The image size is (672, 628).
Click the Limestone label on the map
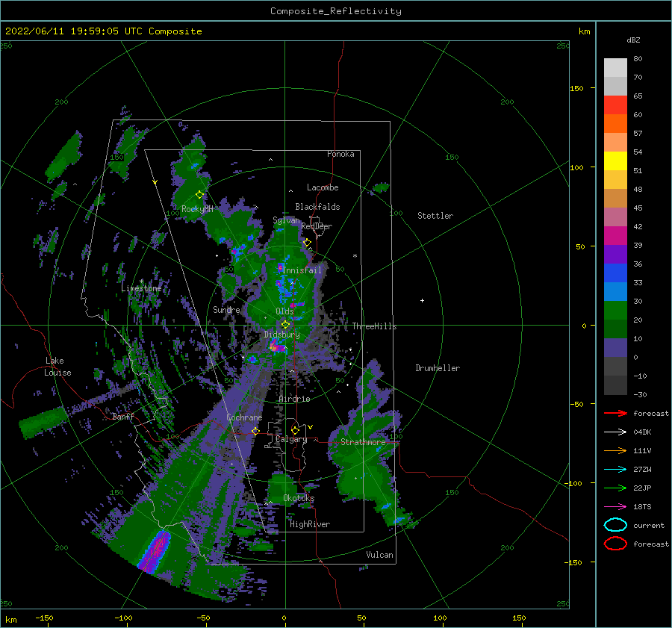pyautogui.click(x=141, y=288)
